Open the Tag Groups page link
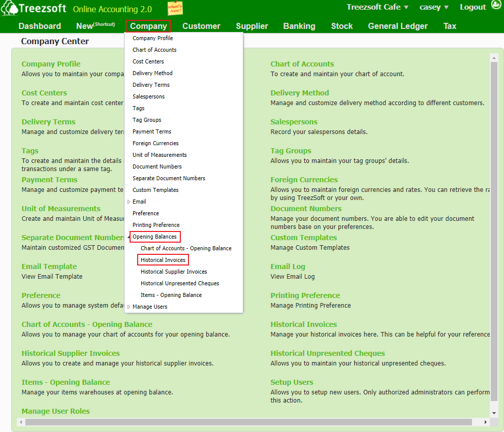The width and height of the screenshot is (504, 432). point(291,151)
